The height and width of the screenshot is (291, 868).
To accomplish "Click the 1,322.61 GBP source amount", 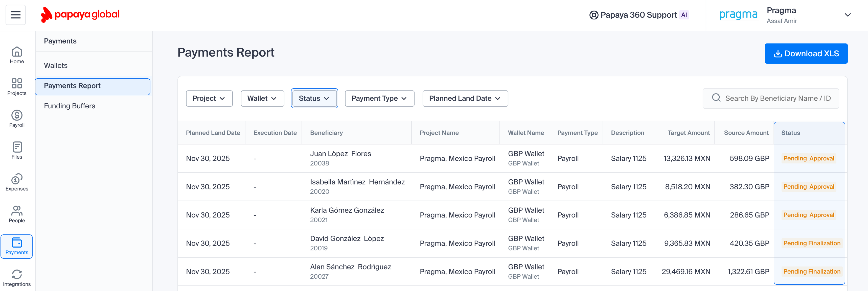I will pyautogui.click(x=748, y=272).
